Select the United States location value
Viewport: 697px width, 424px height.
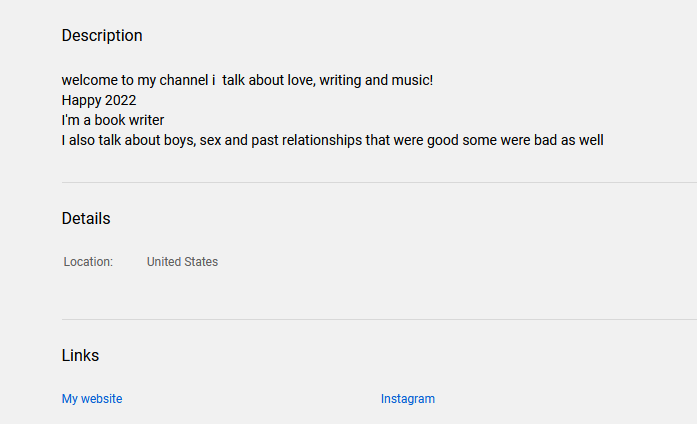tap(182, 262)
